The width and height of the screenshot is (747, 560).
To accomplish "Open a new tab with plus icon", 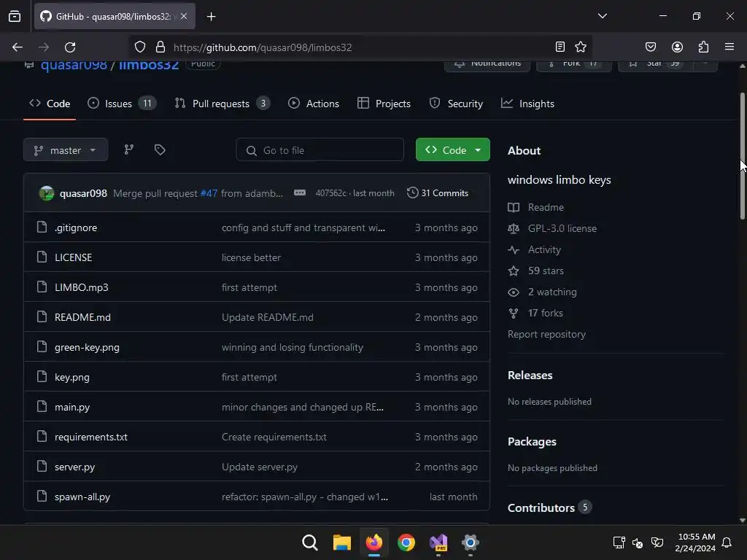I will [211, 17].
